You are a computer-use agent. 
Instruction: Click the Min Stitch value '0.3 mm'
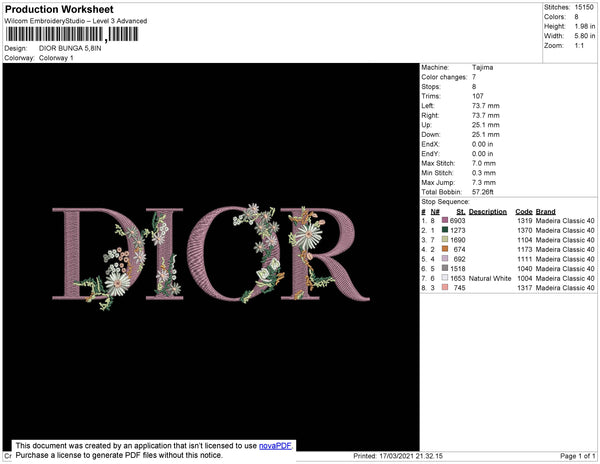[x=484, y=173]
